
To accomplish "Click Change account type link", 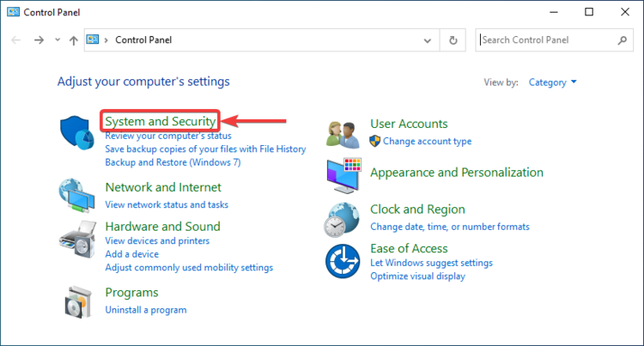I will pyautogui.click(x=427, y=141).
